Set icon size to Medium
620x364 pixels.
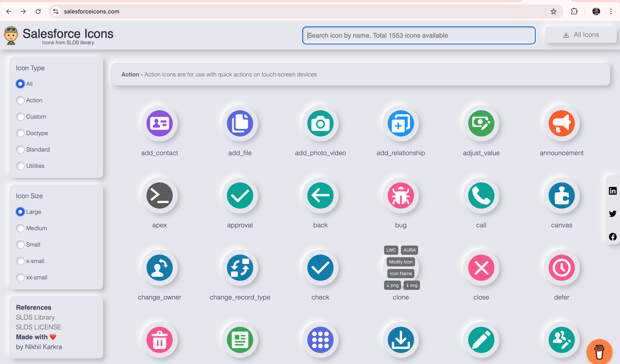pyautogui.click(x=20, y=228)
